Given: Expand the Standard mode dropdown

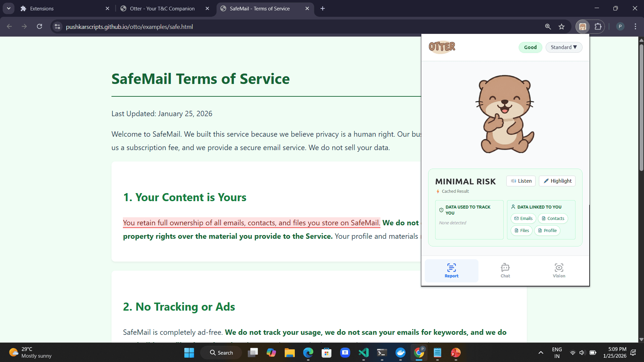Looking at the screenshot, I should [x=563, y=47].
